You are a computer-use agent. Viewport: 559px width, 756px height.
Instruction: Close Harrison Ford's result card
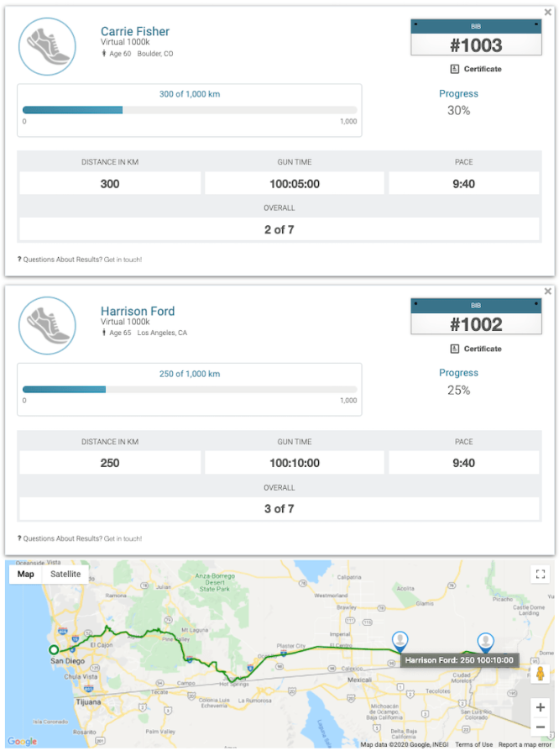pos(547,291)
